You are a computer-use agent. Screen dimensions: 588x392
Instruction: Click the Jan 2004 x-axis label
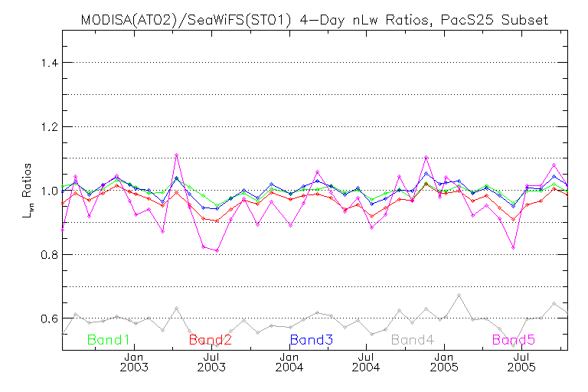coord(289,362)
